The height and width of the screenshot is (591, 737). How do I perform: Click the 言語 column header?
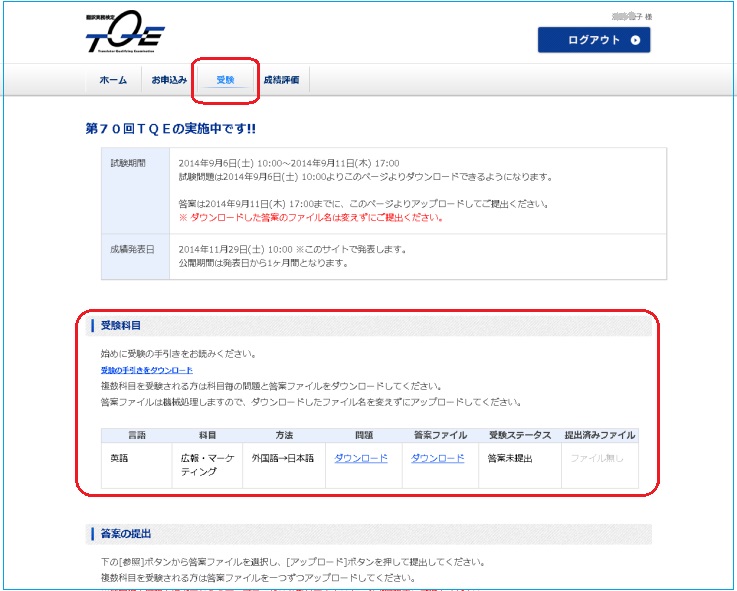pos(137,435)
